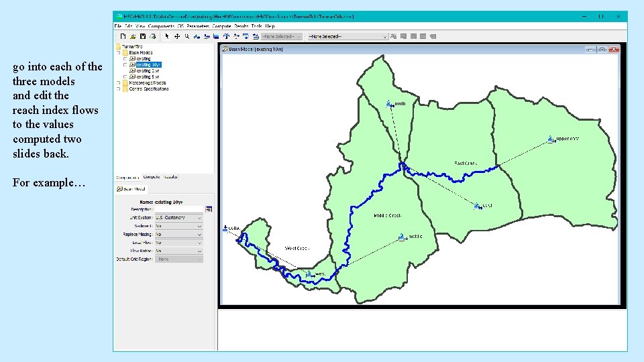This screenshot has width=644, height=362.
Task: Open the Compute menu
Action: coord(221,26)
